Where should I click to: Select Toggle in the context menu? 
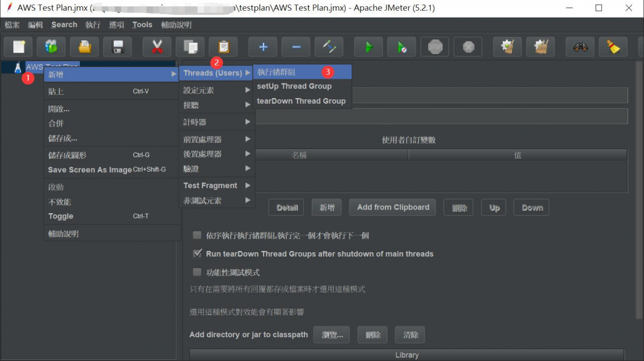tap(111, 216)
